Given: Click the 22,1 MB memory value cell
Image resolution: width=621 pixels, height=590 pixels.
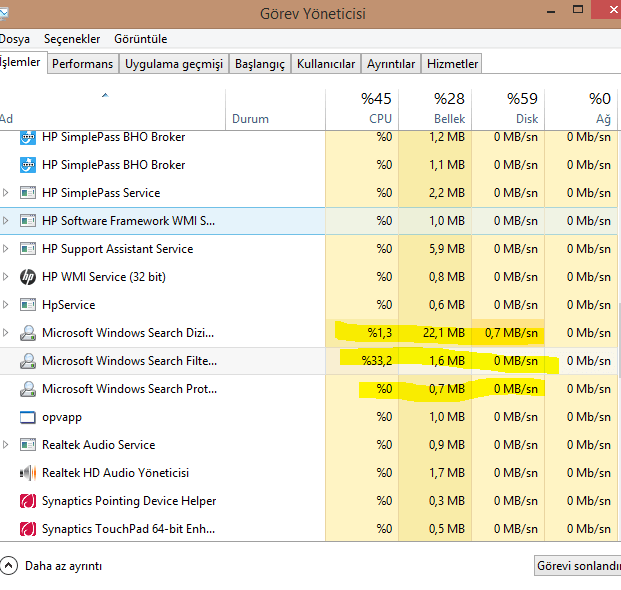Looking at the screenshot, I should click(x=435, y=333).
